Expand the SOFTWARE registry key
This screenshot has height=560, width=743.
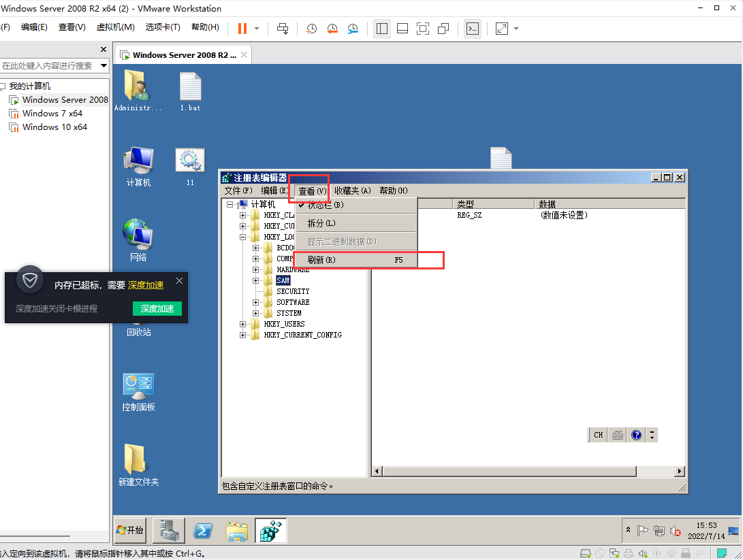tap(255, 303)
